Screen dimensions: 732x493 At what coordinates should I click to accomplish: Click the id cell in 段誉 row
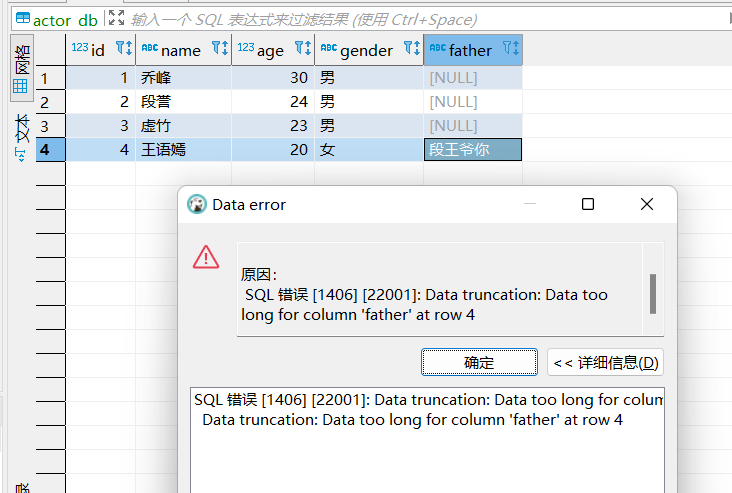[x=101, y=102]
